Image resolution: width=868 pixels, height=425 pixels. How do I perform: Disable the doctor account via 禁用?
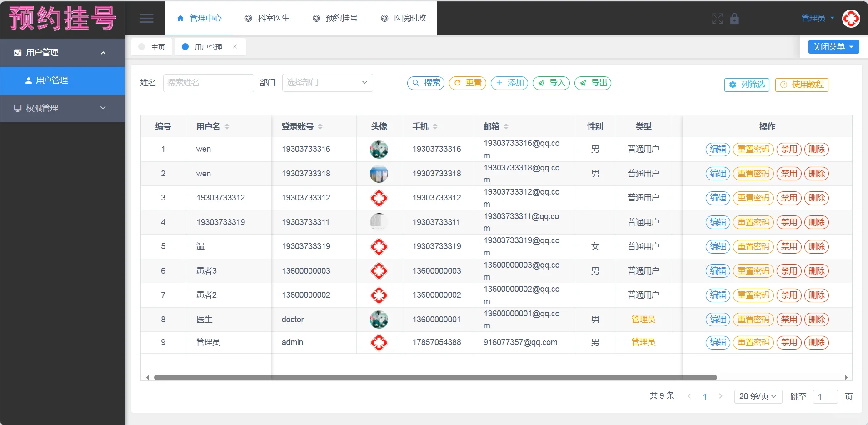pos(788,319)
